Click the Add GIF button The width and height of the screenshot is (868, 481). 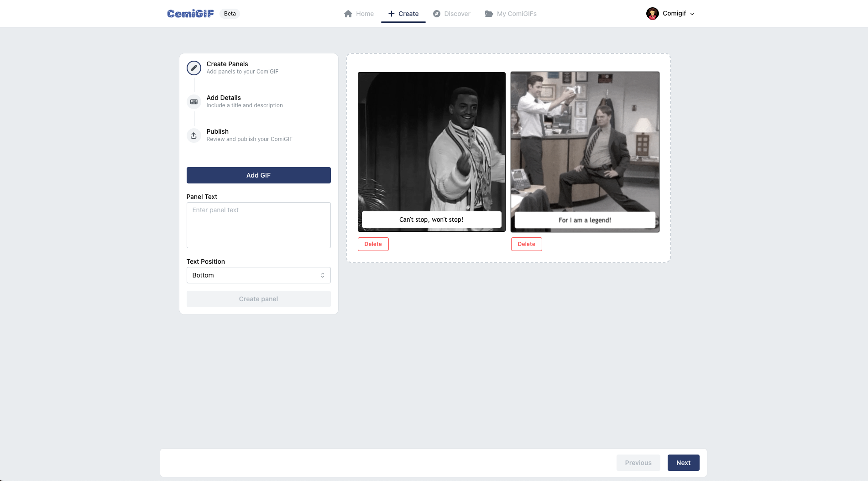pyautogui.click(x=258, y=175)
